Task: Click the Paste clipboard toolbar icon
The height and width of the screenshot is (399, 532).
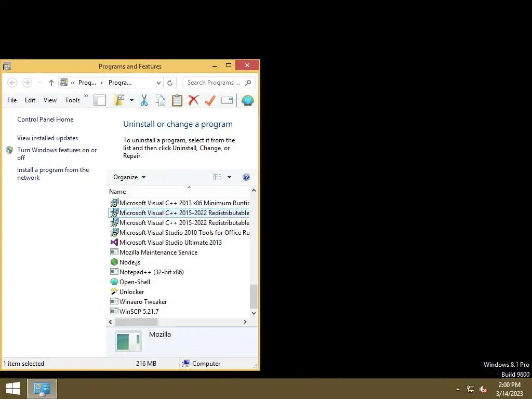Action: [177, 100]
